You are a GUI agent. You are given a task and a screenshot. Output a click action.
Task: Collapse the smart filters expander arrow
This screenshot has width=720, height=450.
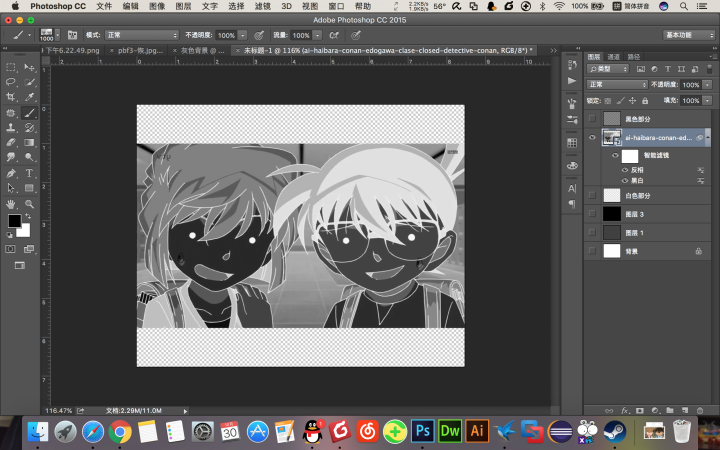point(709,137)
